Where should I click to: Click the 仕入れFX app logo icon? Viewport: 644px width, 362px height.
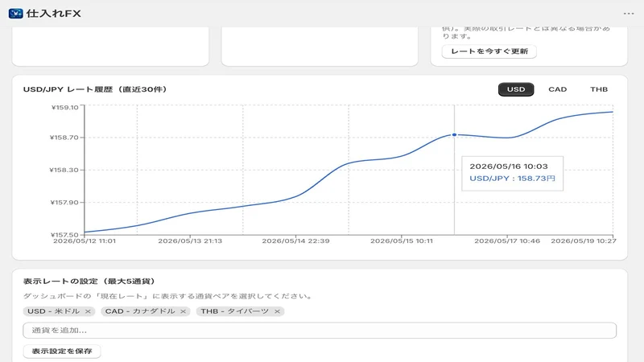(x=15, y=14)
